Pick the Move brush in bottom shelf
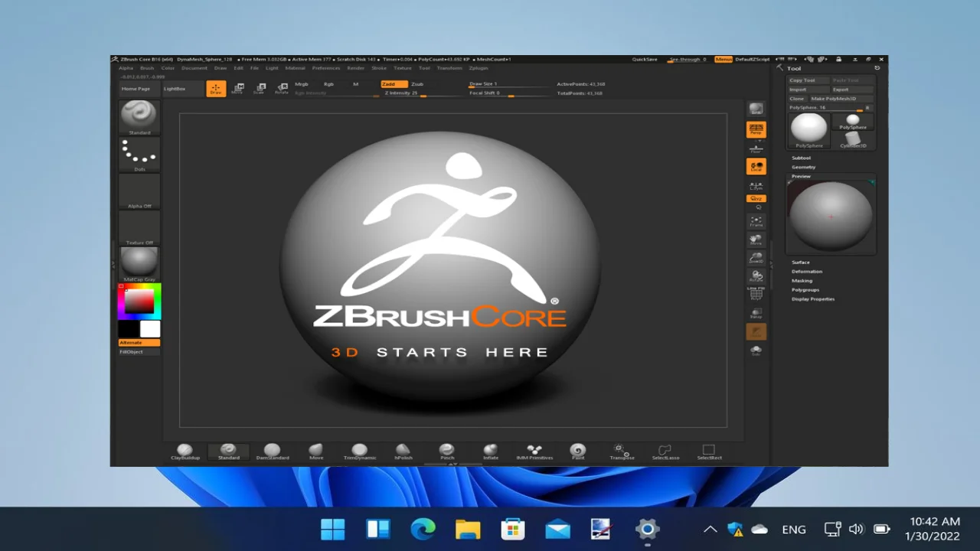The width and height of the screenshot is (980, 551). 315,452
